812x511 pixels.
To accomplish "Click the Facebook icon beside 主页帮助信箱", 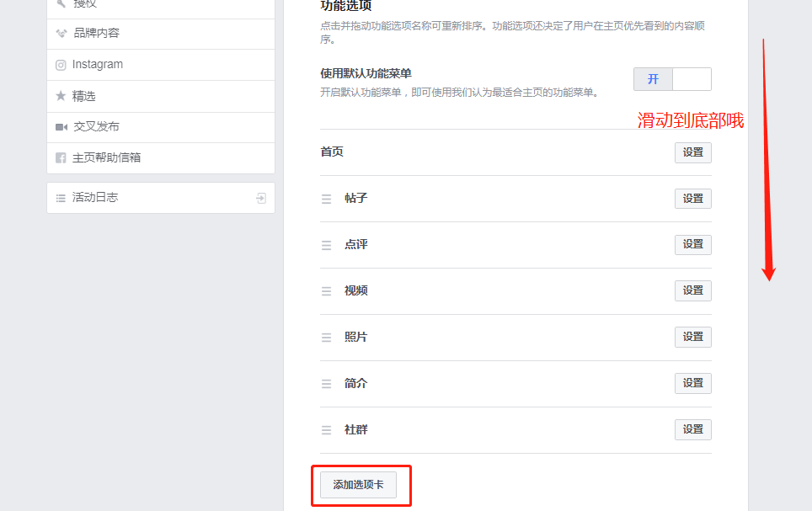I will [x=61, y=158].
